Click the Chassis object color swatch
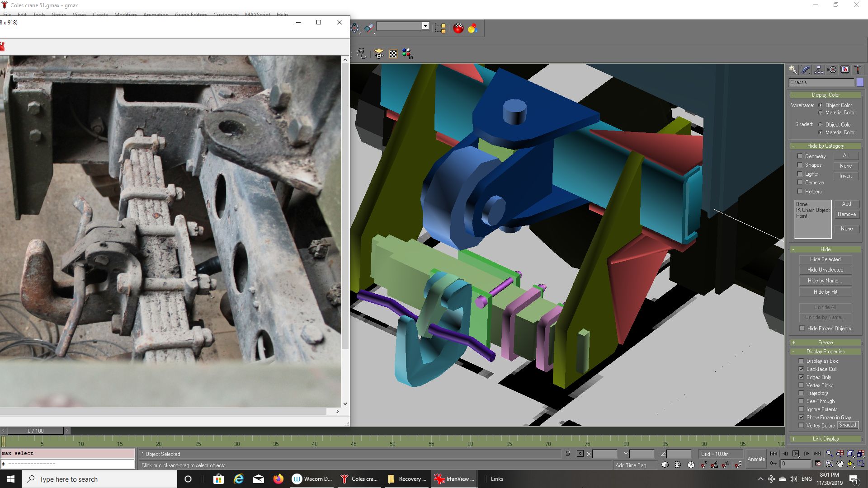This screenshot has height=488, width=868. pos(860,82)
